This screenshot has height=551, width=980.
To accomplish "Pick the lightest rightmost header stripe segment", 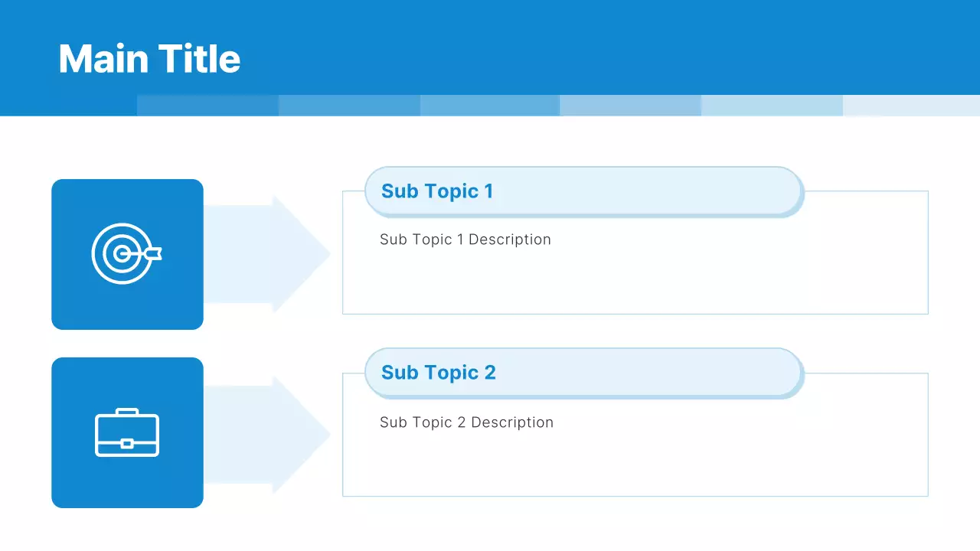I will (x=911, y=106).
